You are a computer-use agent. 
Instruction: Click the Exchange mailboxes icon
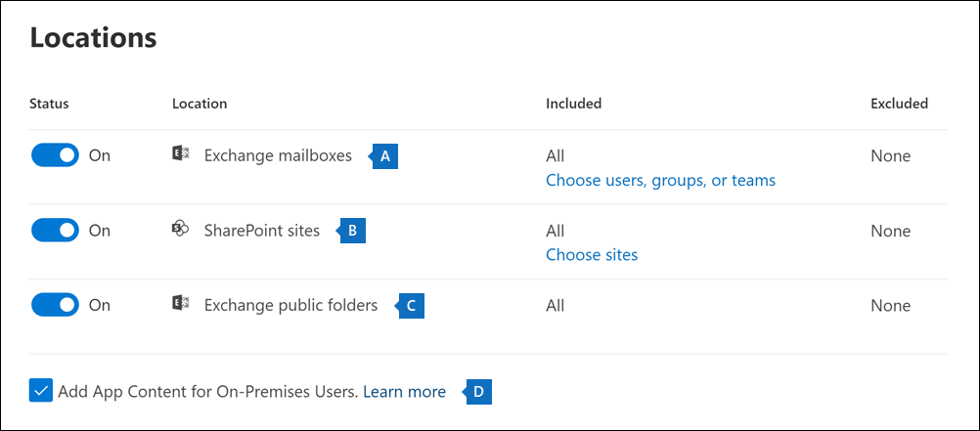click(181, 153)
